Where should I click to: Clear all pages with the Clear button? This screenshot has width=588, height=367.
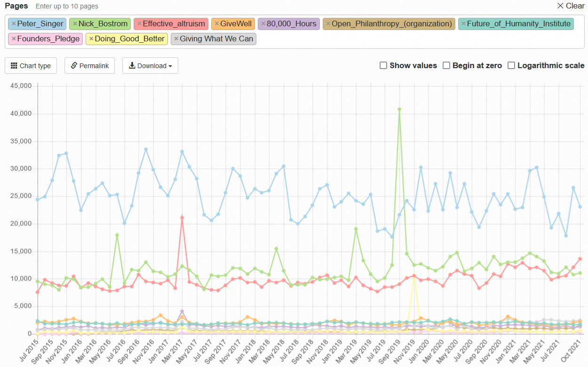[x=571, y=6]
